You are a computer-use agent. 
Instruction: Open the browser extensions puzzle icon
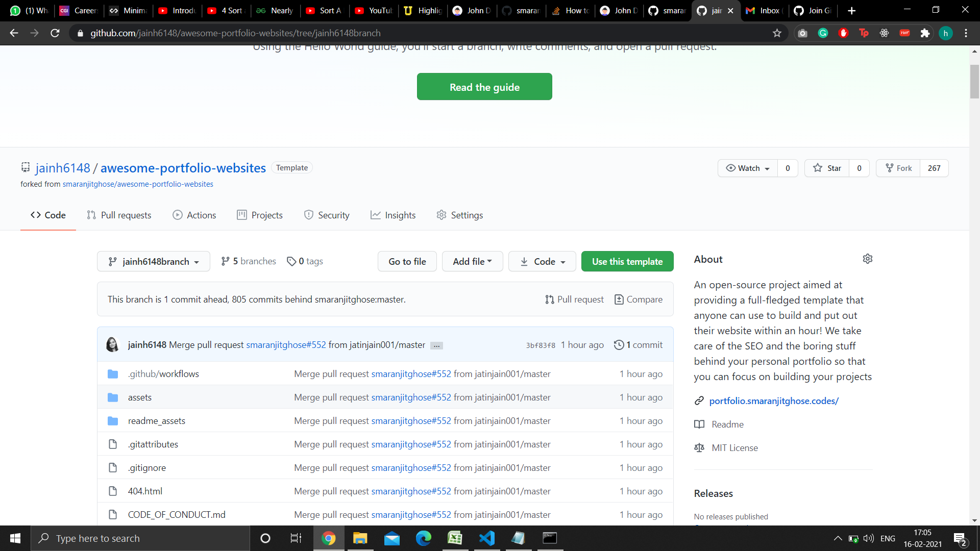925,33
